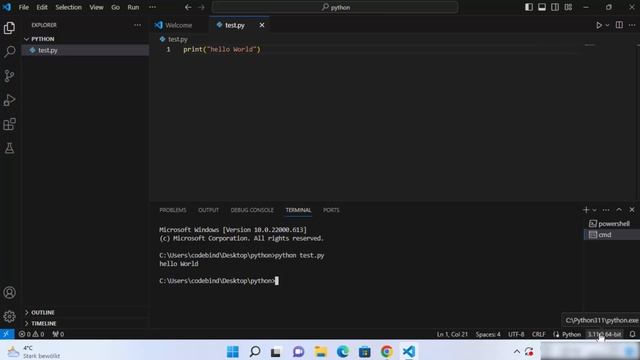640x360 pixels.
Task: Open the Run and Debug view
Action: [9, 100]
